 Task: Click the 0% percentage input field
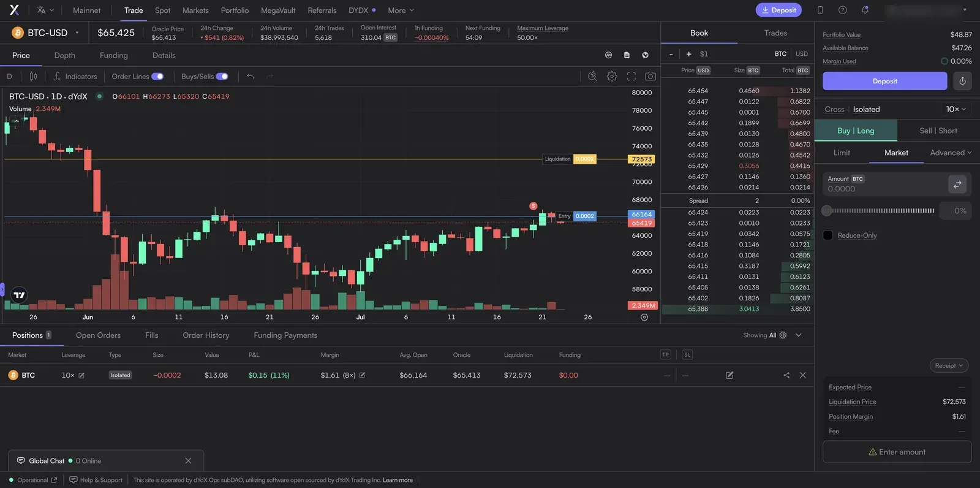coord(955,211)
